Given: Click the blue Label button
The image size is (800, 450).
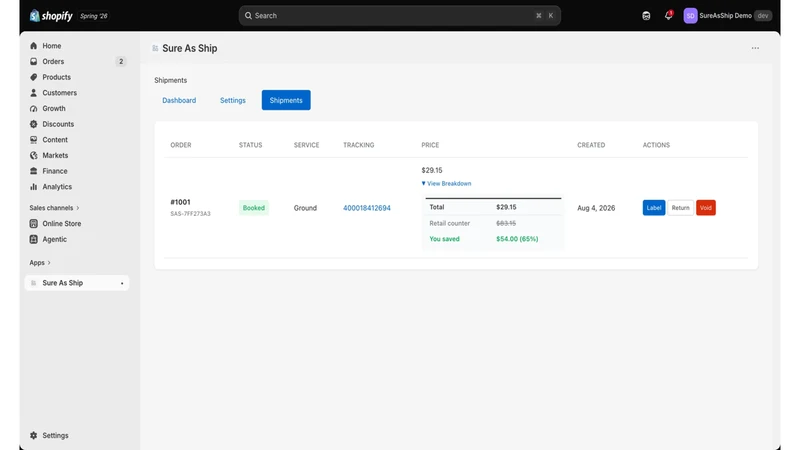Looking at the screenshot, I should (654, 208).
